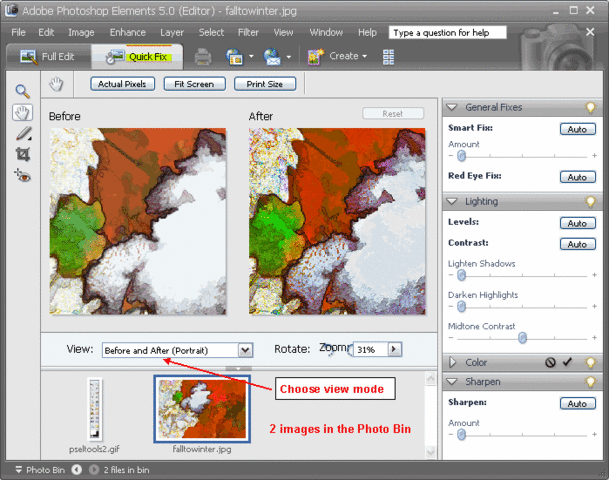Select the pseltools2.gif thumbnail
This screenshot has width=609, height=480.
click(94, 409)
